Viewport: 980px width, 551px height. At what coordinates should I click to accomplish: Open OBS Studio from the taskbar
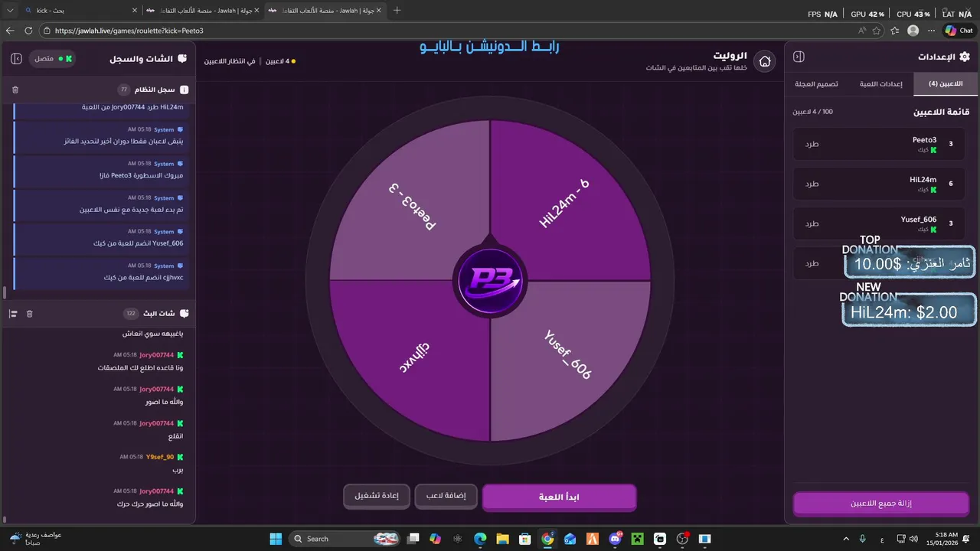point(682,539)
